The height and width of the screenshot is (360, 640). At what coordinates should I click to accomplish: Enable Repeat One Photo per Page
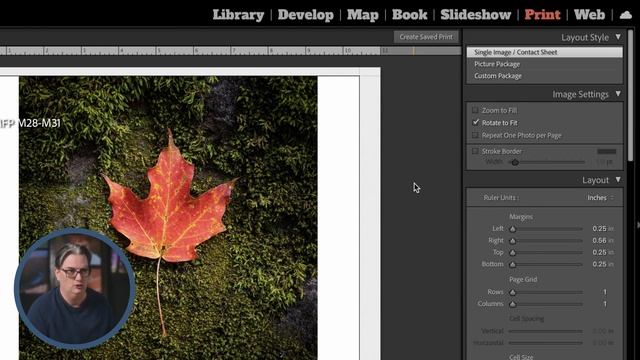pyautogui.click(x=475, y=135)
